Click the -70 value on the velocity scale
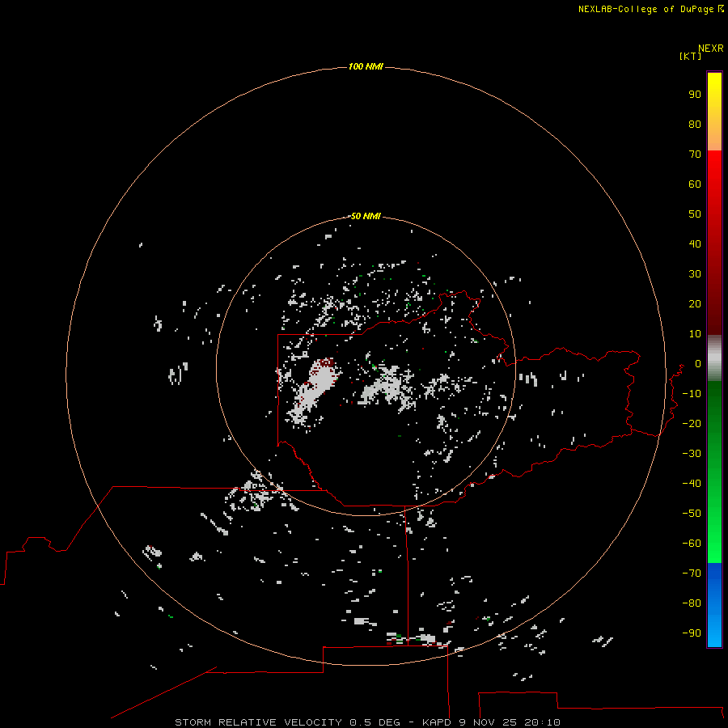The image size is (728, 728). [x=692, y=574]
